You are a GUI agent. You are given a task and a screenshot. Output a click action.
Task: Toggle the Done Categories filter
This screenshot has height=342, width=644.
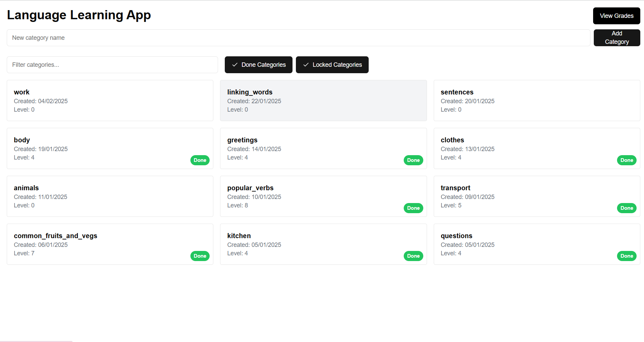coord(258,65)
